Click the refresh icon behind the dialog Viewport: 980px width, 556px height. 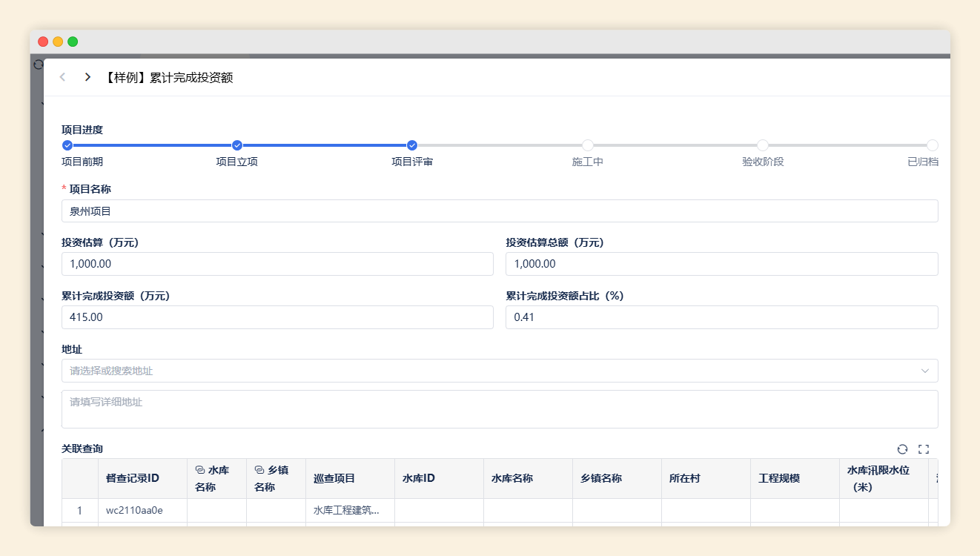click(38, 64)
